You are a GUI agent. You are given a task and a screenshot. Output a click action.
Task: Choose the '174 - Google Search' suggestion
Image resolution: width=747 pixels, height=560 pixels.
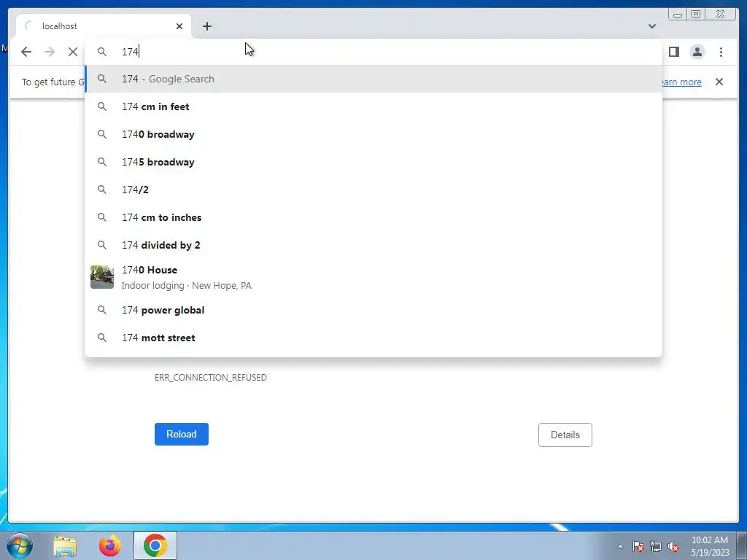(x=373, y=79)
